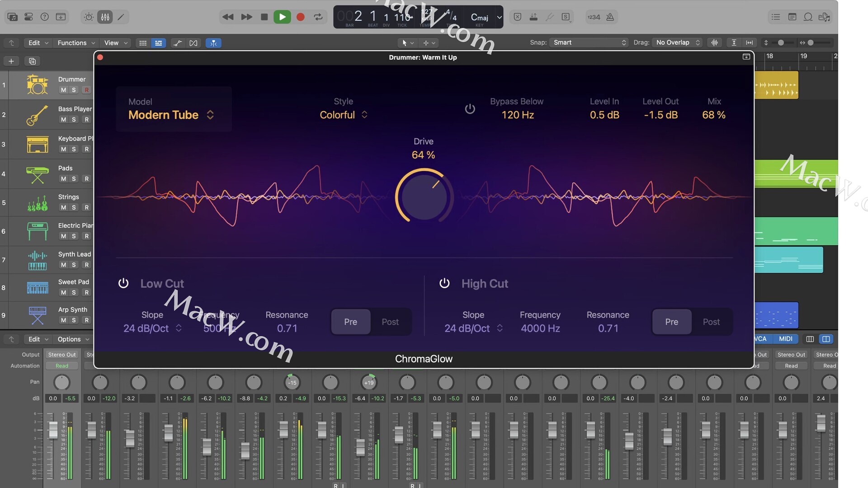Set Low Cut filter to Post

click(x=390, y=322)
